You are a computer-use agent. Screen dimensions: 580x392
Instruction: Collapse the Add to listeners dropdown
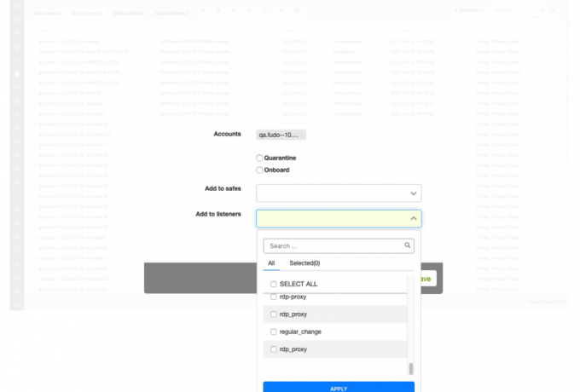point(414,218)
